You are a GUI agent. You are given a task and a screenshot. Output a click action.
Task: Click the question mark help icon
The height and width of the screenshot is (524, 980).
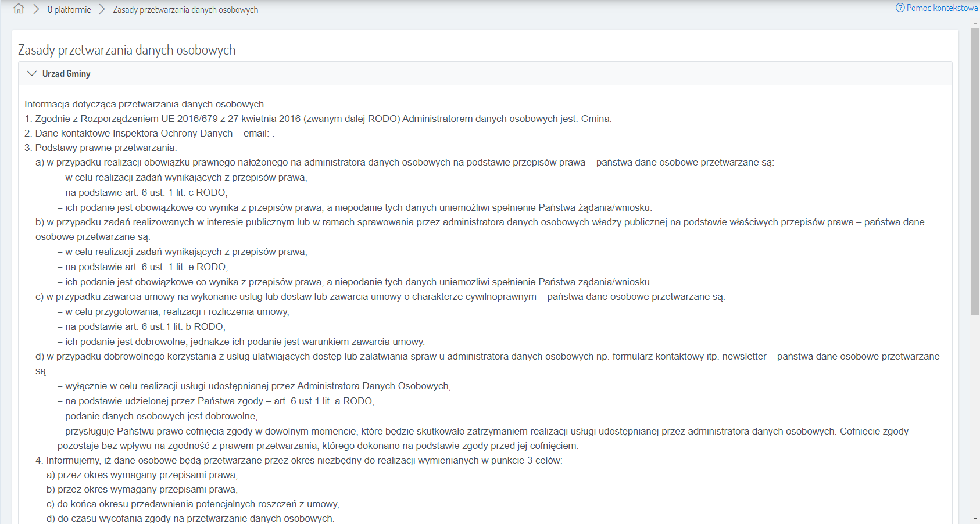coord(900,8)
